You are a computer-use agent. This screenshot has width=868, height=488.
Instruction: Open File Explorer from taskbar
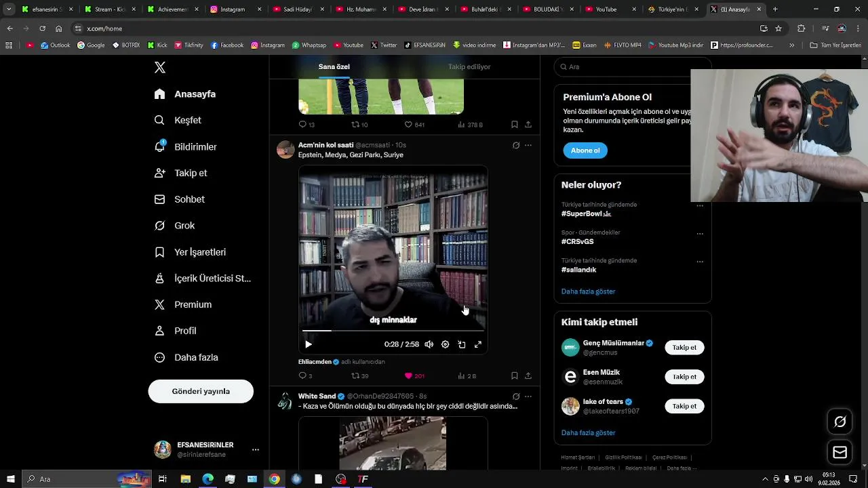pyautogui.click(x=185, y=479)
